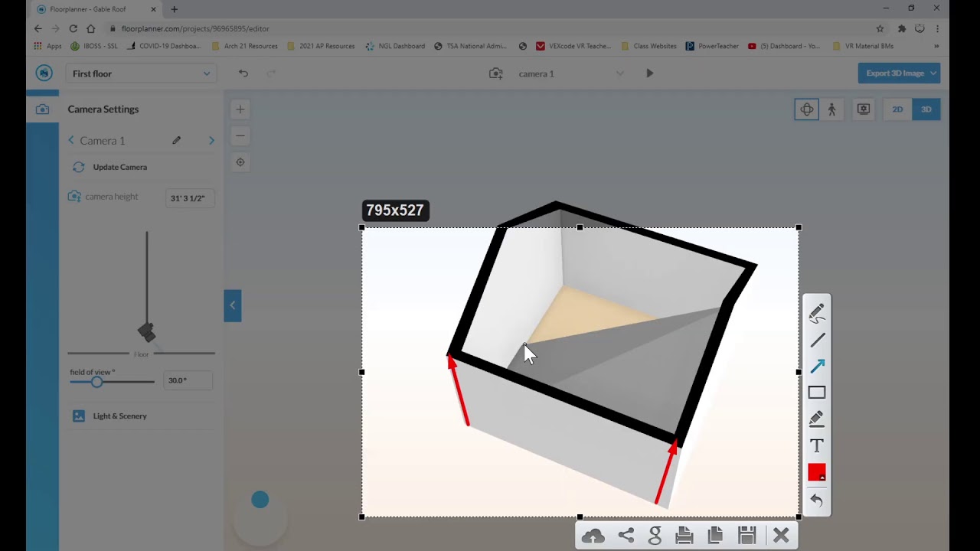Close the Floorplanner - Gable Roof tab
This screenshot has width=980, height=551.
tap(153, 9)
